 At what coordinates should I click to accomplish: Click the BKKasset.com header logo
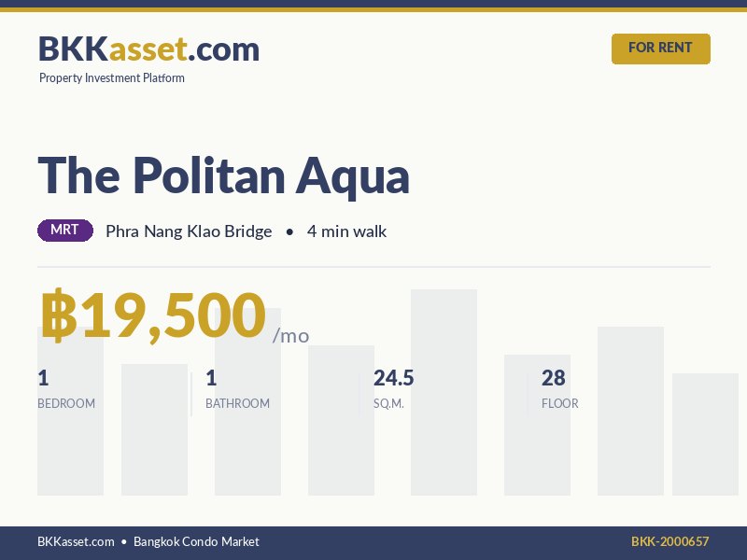[148, 49]
